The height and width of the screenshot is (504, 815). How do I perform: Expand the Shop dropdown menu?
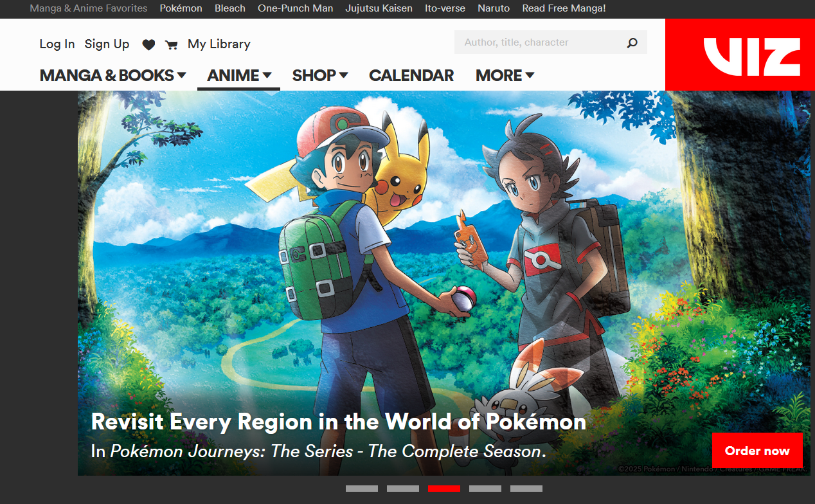(320, 75)
